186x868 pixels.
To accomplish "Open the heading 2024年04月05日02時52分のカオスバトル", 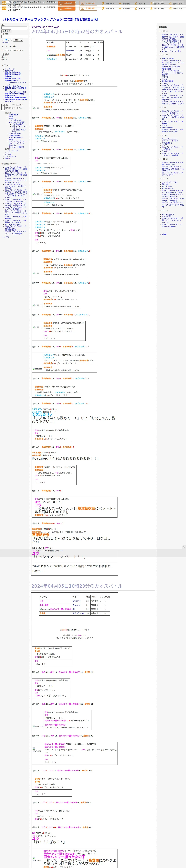I will click(x=77, y=32).
